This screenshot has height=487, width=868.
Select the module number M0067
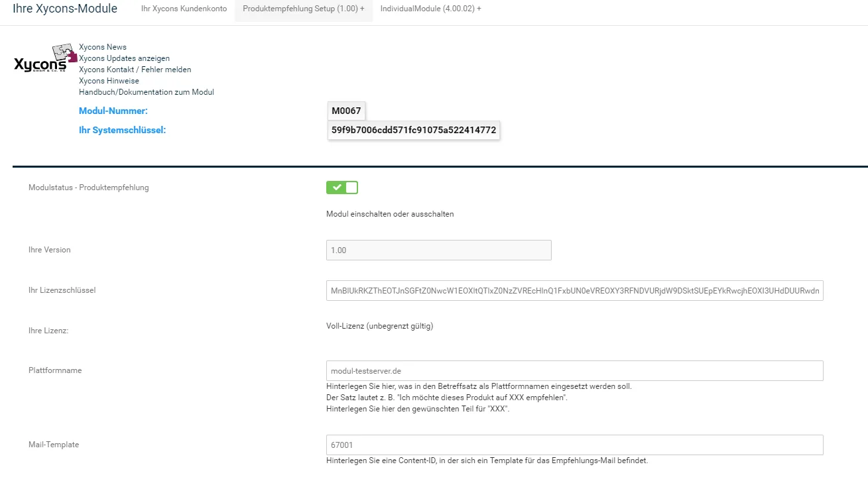point(347,111)
